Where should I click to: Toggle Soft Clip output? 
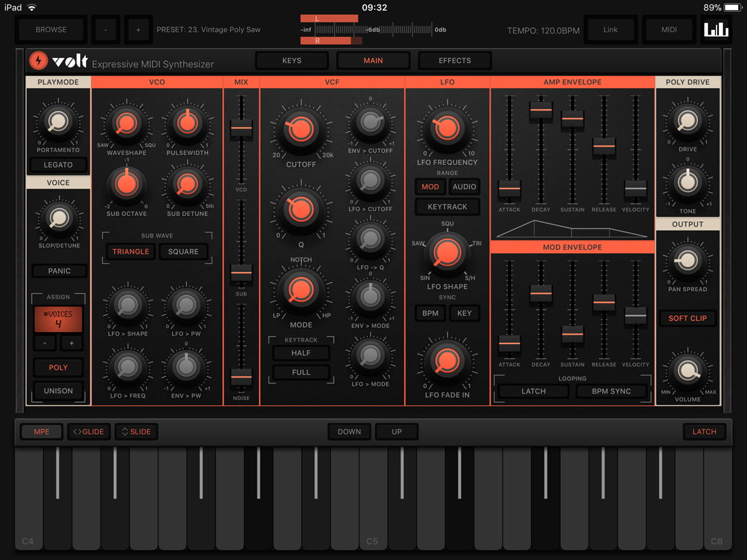[687, 318]
